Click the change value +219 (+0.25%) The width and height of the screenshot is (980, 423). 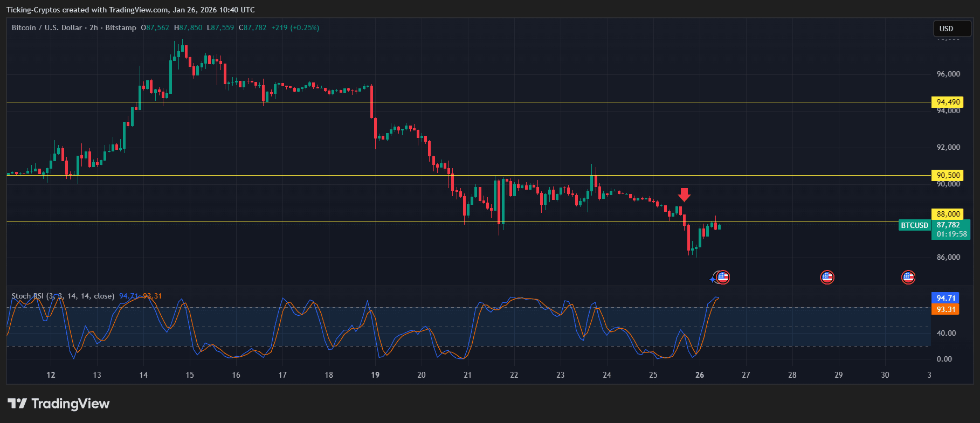click(295, 27)
